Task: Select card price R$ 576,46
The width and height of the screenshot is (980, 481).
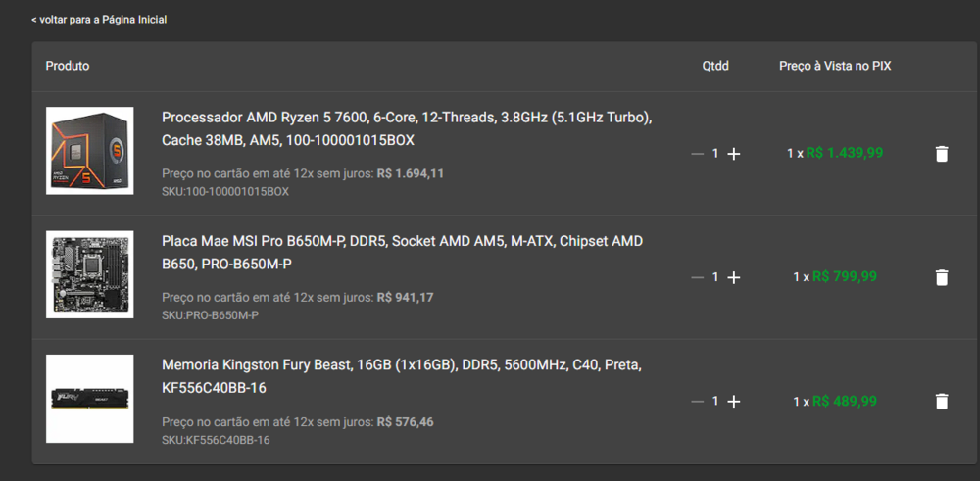Action: (x=405, y=422)
